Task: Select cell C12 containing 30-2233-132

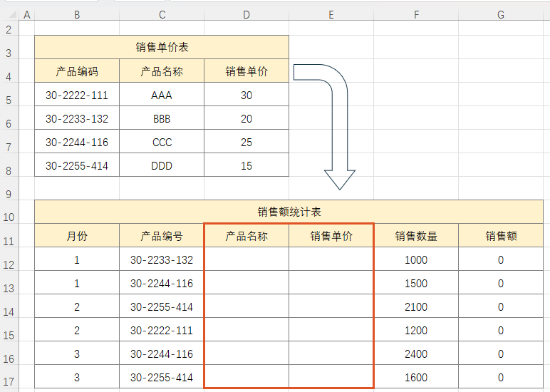Action: (x=162, y=259)
